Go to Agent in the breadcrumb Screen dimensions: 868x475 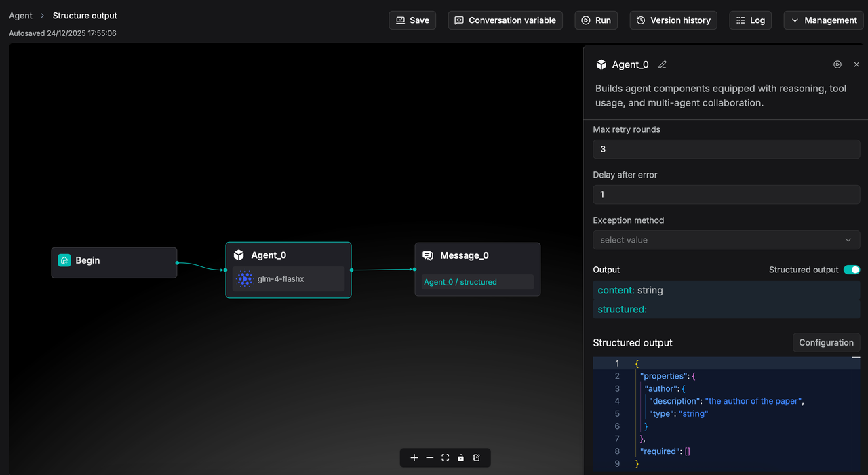(x=20, y=16)
